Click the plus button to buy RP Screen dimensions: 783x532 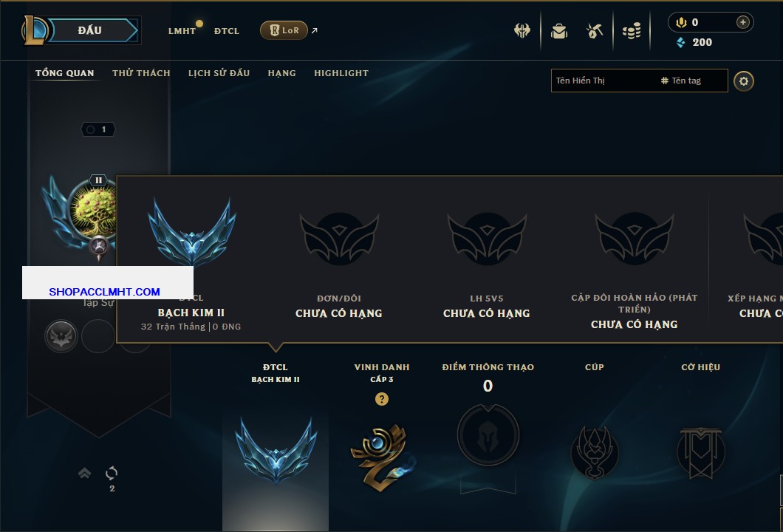[x=743, y=22]
